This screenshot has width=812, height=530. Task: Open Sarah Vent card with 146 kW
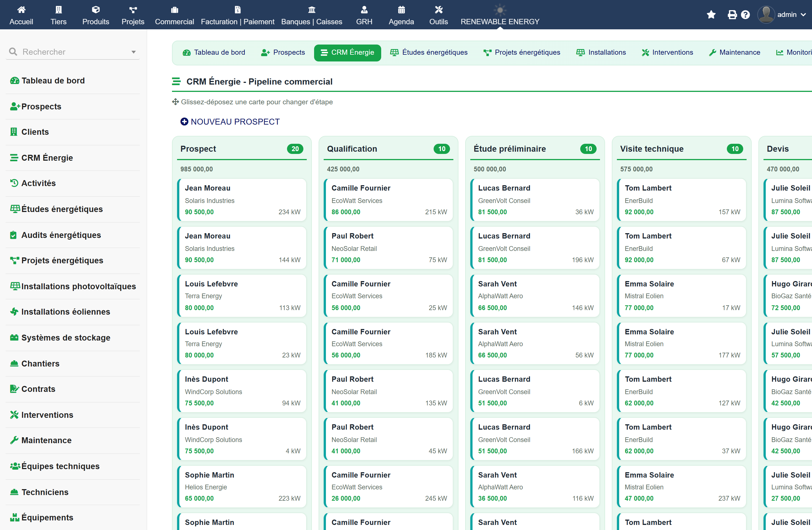[535, 296]
